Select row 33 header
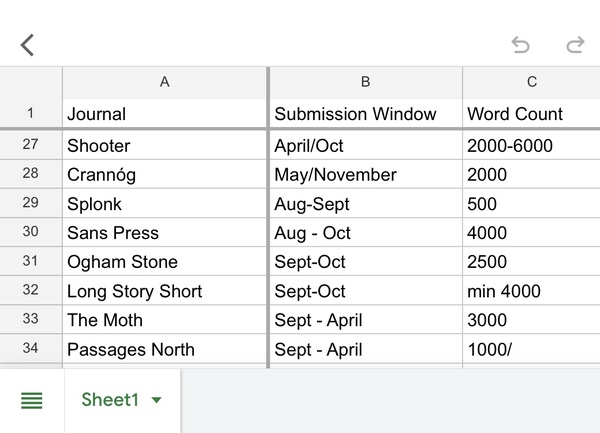Screen dimensions: 600x433 coord(31,319)
